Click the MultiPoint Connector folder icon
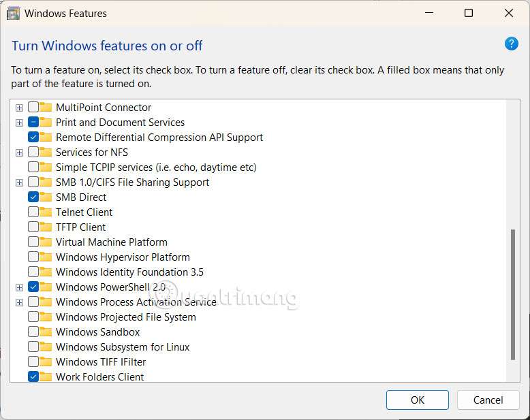 pos(46,108)
